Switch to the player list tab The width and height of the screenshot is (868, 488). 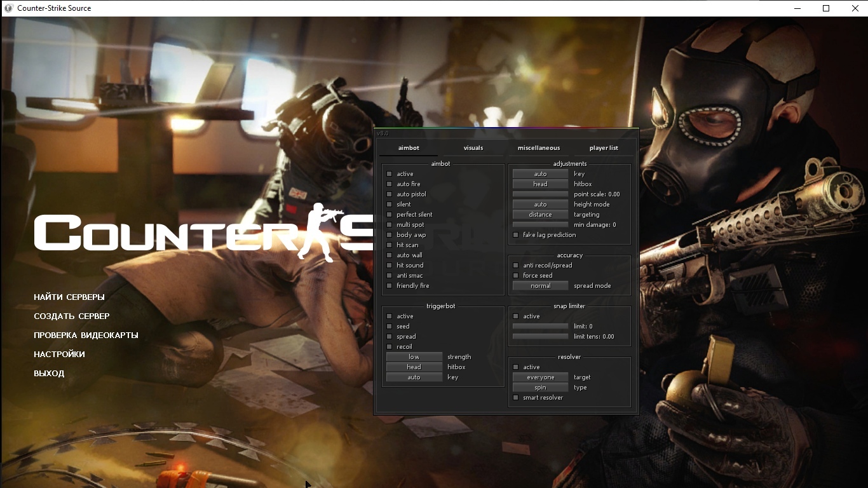pos(603,148)
